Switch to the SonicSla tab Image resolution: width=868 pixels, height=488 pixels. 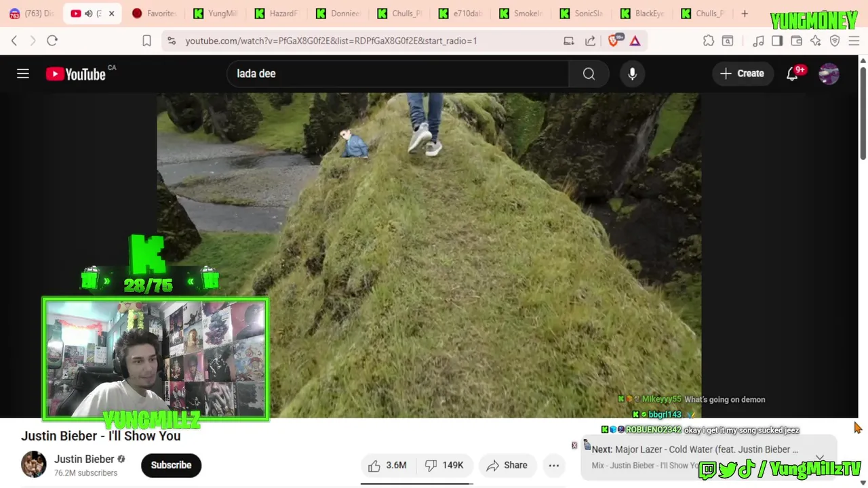(582, 14)
